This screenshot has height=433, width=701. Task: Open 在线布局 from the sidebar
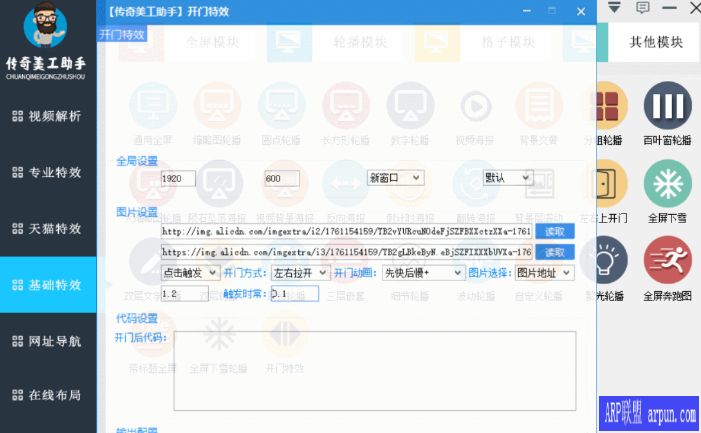point(48,395)
